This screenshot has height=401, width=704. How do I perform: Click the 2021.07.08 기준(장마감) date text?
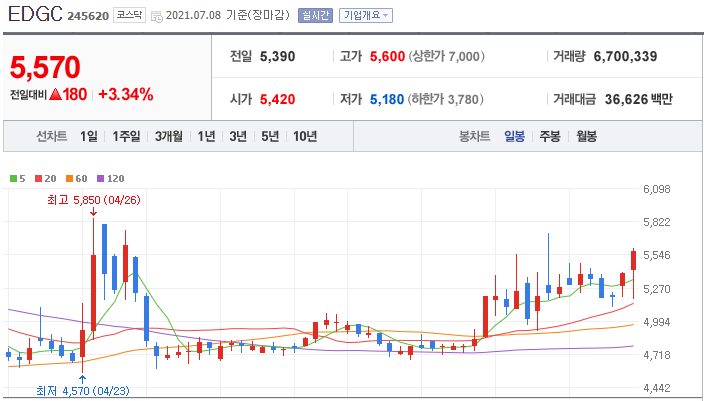pyautogui.click(x=228, y=15)
